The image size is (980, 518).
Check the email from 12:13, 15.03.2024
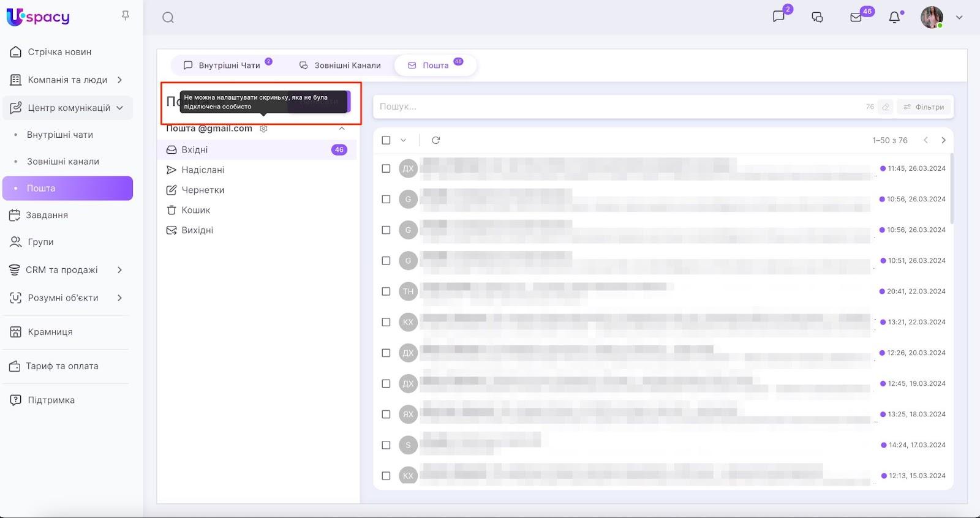(x=386, y=476)
